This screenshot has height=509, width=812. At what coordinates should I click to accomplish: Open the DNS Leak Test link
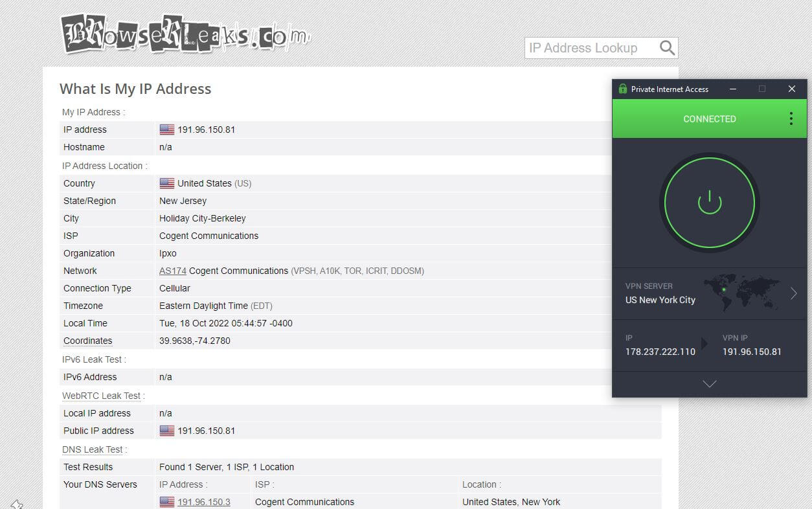tap(92, 449)
